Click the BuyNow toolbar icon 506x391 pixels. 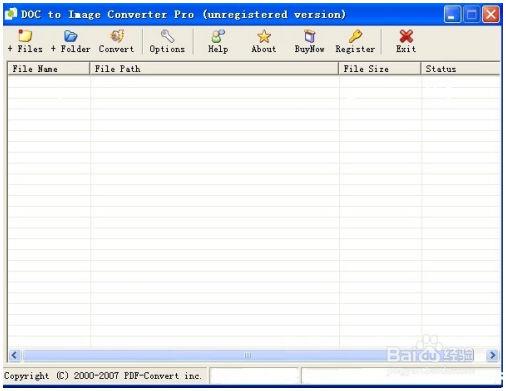click(x=309, y=36)
